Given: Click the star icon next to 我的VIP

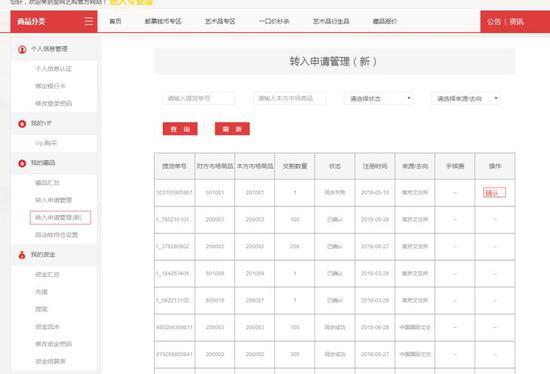Looking at the screenshot, I should [x=22, y=124].
